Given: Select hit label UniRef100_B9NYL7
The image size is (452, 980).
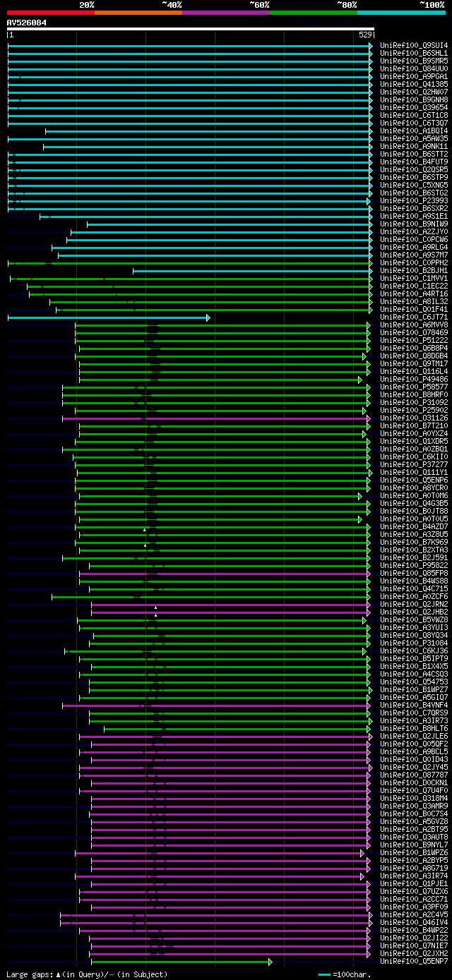Looking at the screenshot, I should point(414,845).
